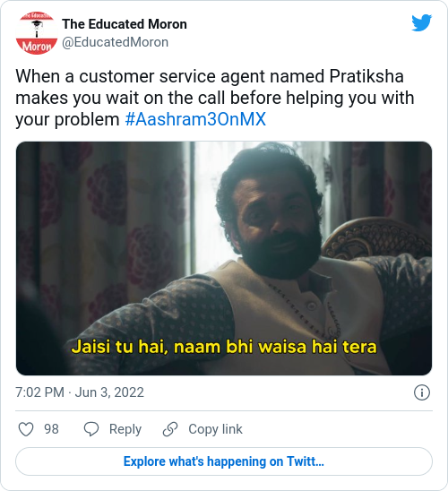Screen dimensions: 448x491
Task: Click the Jun 3, 2022 date
Action: tap(109, 392)
